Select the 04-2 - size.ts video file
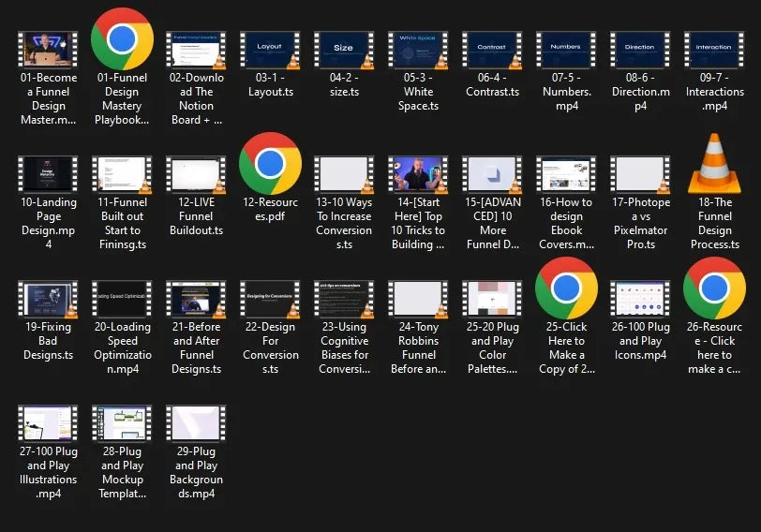 344,49
